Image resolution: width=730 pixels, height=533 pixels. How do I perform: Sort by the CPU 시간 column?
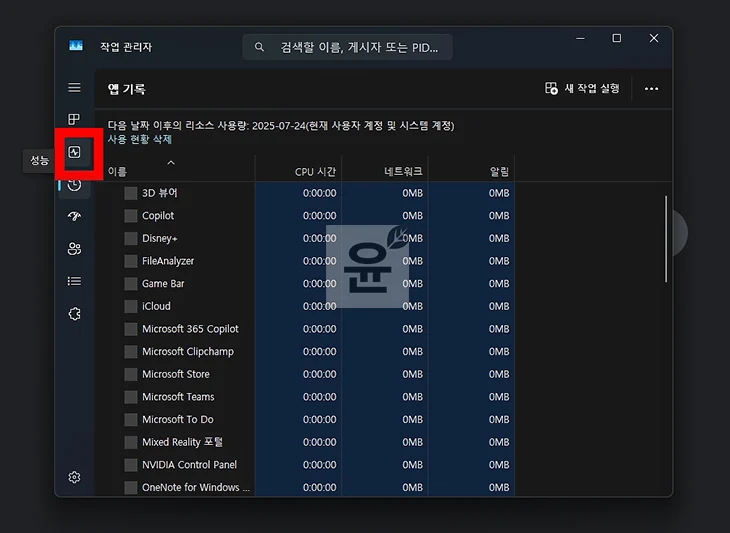tap(315, 171)
